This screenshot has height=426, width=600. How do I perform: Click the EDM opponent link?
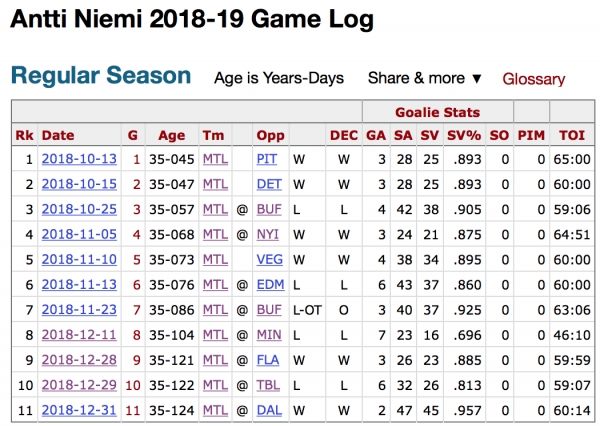[270, 284]
